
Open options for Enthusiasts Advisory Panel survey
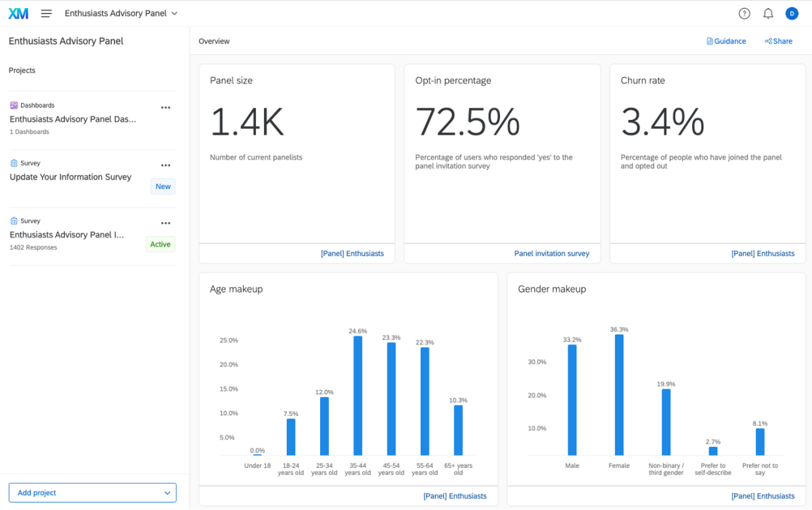click(x=166, y=224)
